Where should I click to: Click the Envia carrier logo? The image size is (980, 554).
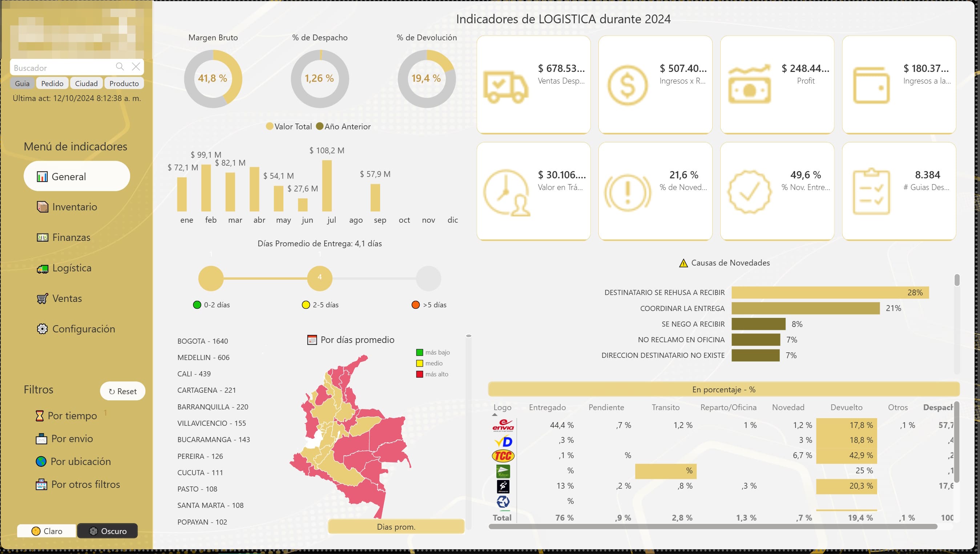point(503,425)
